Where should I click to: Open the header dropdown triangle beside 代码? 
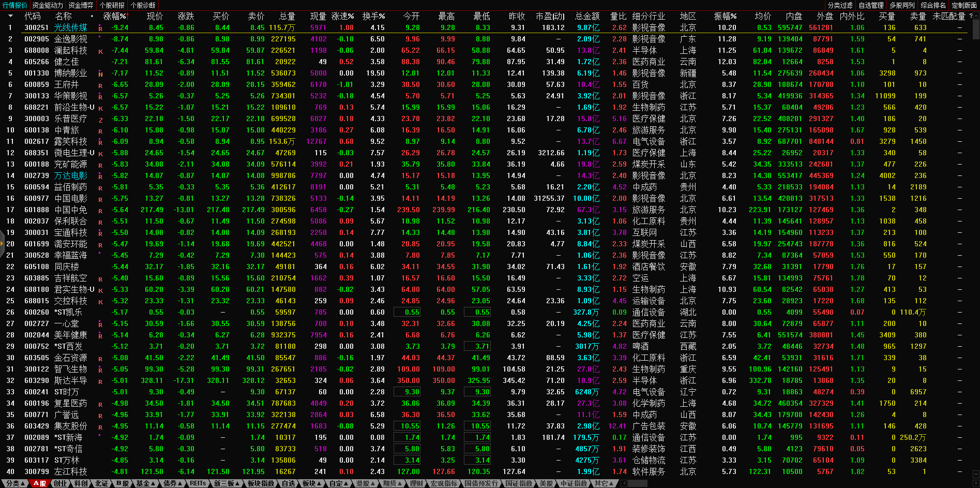(10, 16)
